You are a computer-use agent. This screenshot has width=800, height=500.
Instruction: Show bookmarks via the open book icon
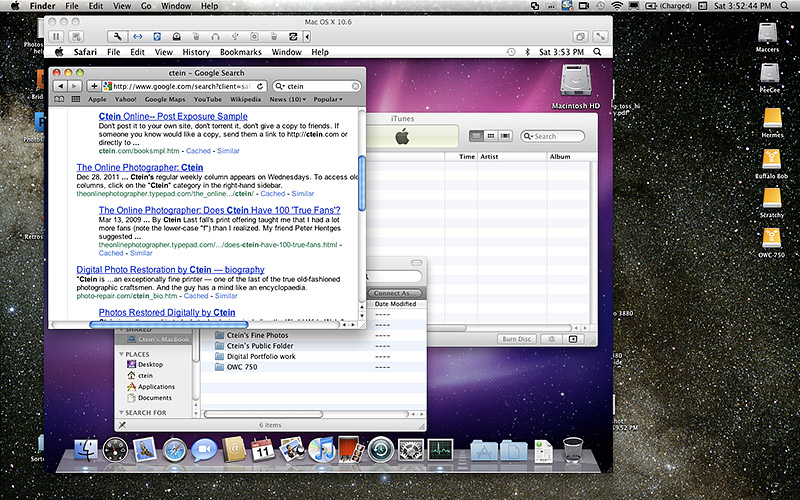59,100
